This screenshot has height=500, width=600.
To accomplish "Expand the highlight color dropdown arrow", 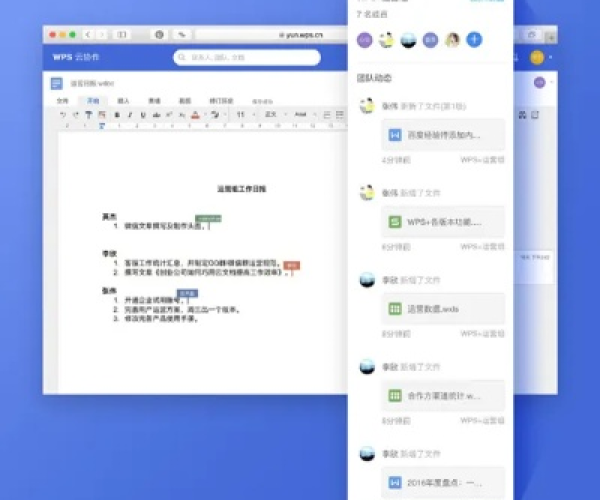I will click(x=225, y=114).
